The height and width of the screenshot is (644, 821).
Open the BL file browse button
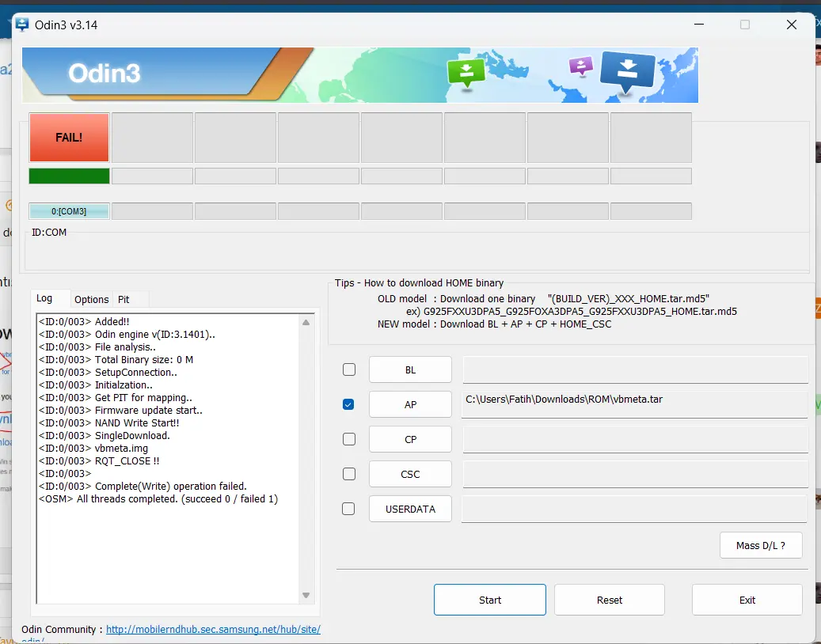tap(410, 370)
